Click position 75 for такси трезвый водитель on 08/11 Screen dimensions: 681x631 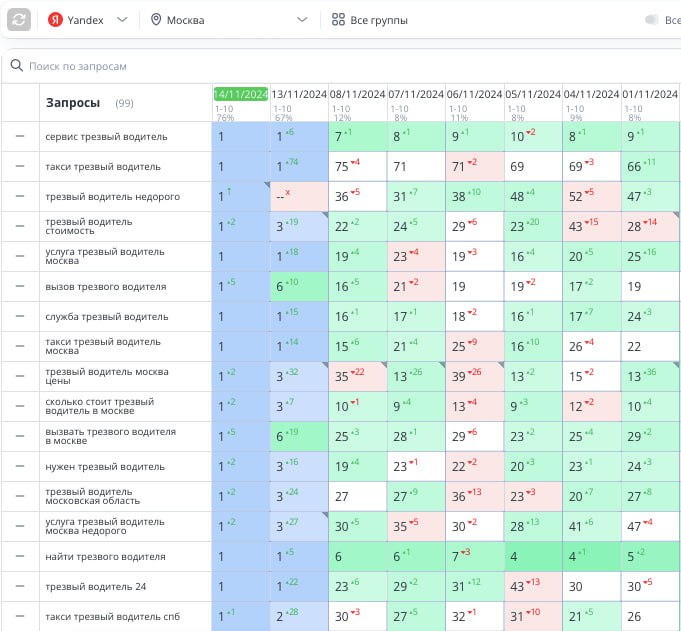pyautogui.click(x=357, y=166)
